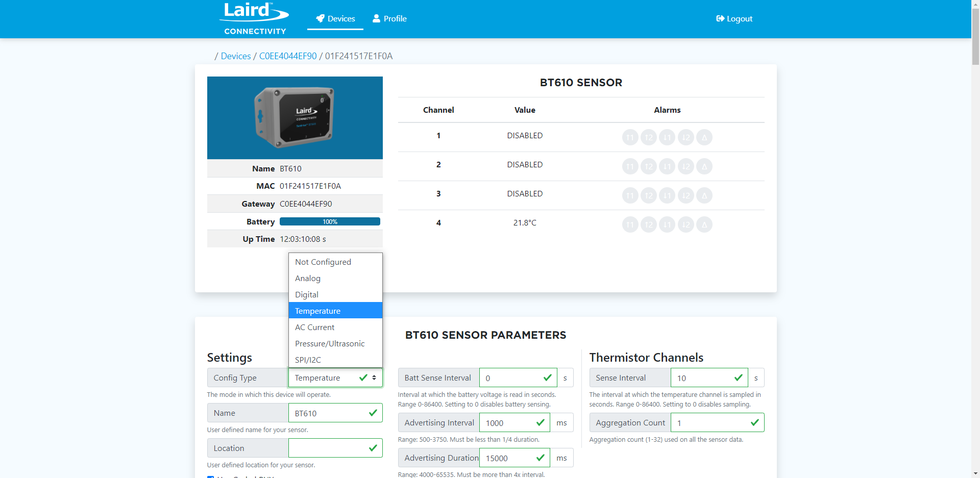Focus the Advertising Interval input field
The image size is (980, 478).
[x=508, y=423]
